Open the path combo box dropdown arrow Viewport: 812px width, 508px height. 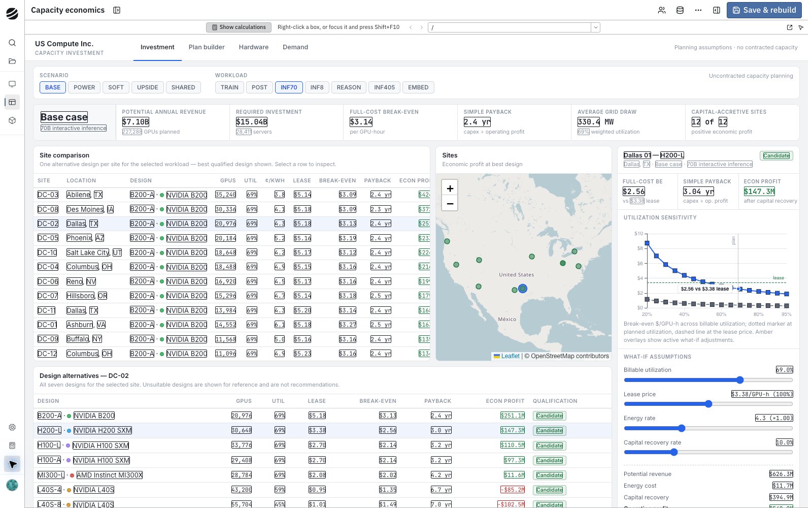596,27
